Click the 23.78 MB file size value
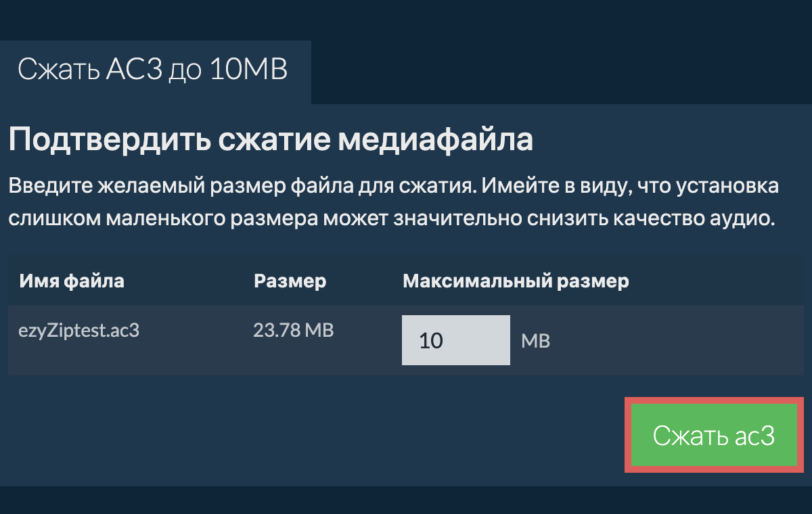The height and width of the screenshot is (514, 812). pos(293,331)
